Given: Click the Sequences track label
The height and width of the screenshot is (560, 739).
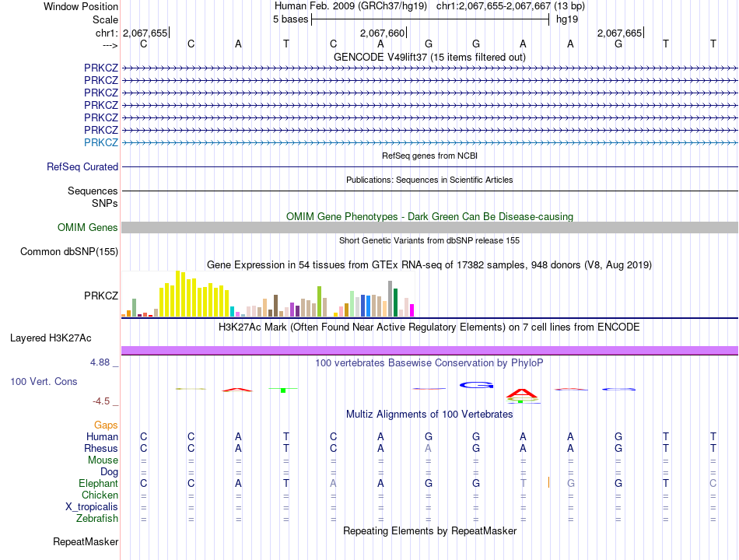Looking at the screenshot, I should coord(93,191).
